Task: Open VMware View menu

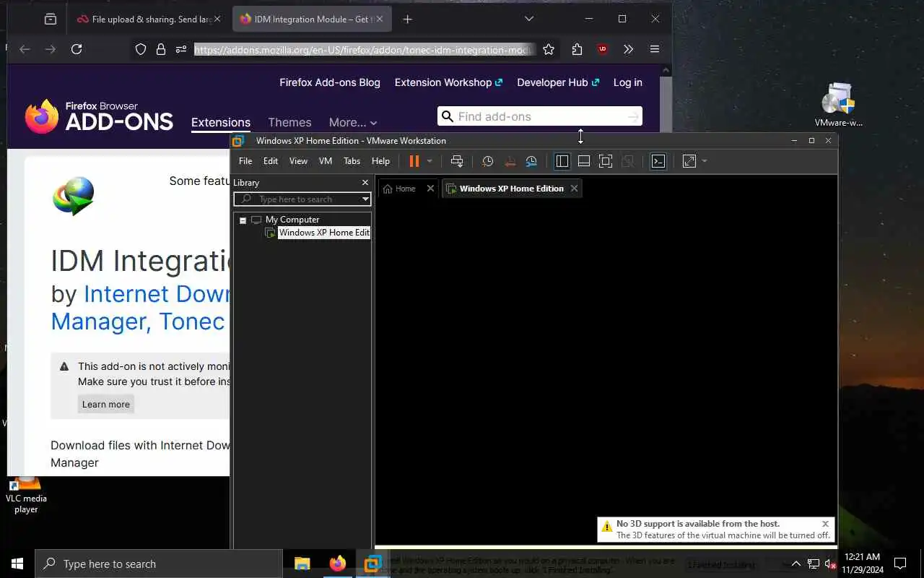Action: coord(298,161)
